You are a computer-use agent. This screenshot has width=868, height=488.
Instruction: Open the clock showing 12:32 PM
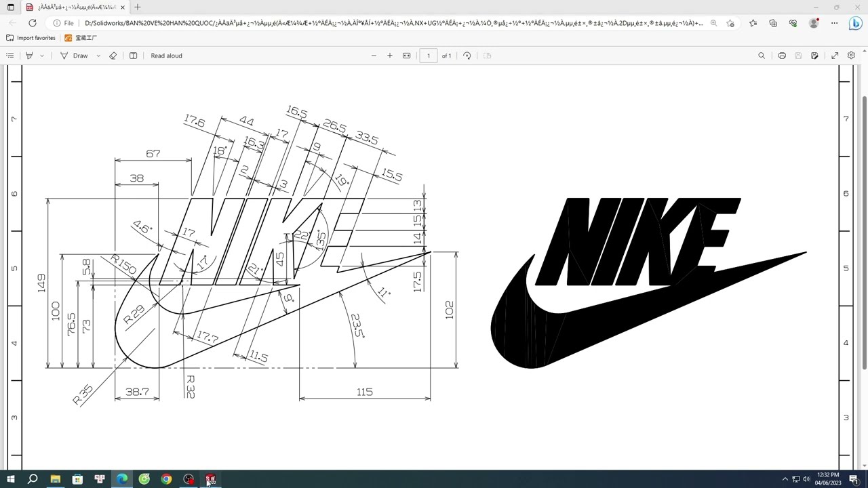click(828, 479)
